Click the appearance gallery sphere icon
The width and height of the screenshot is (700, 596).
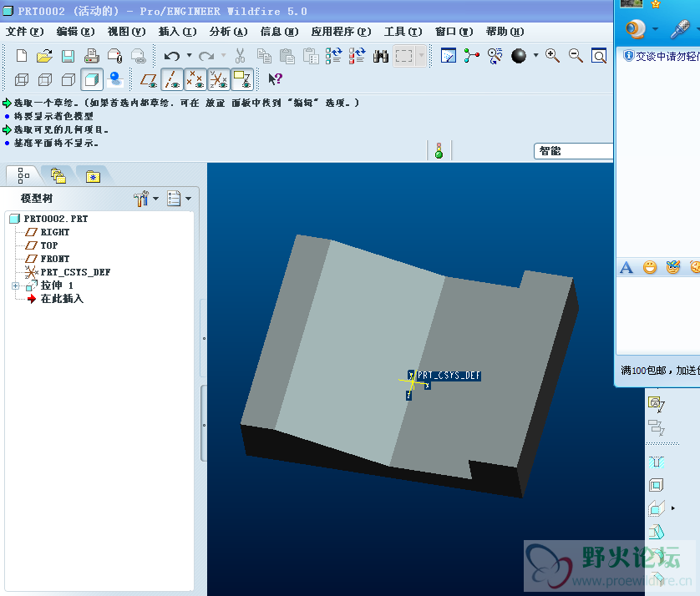518,56
